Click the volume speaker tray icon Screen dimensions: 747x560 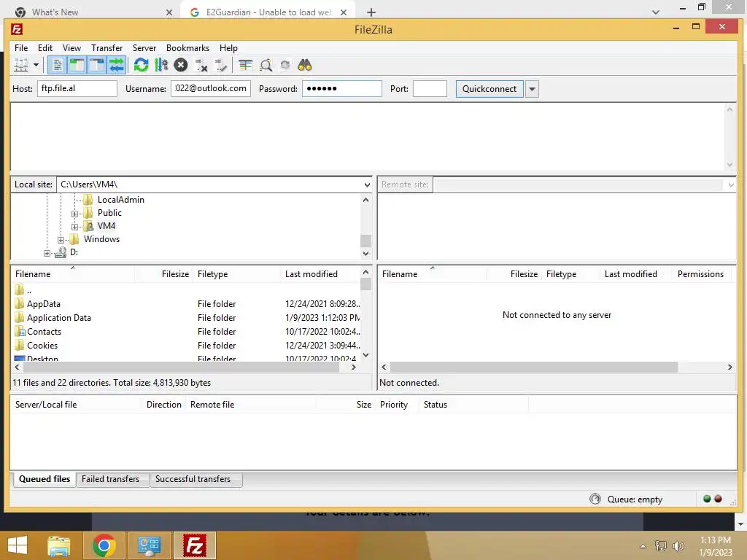point(678,546)
